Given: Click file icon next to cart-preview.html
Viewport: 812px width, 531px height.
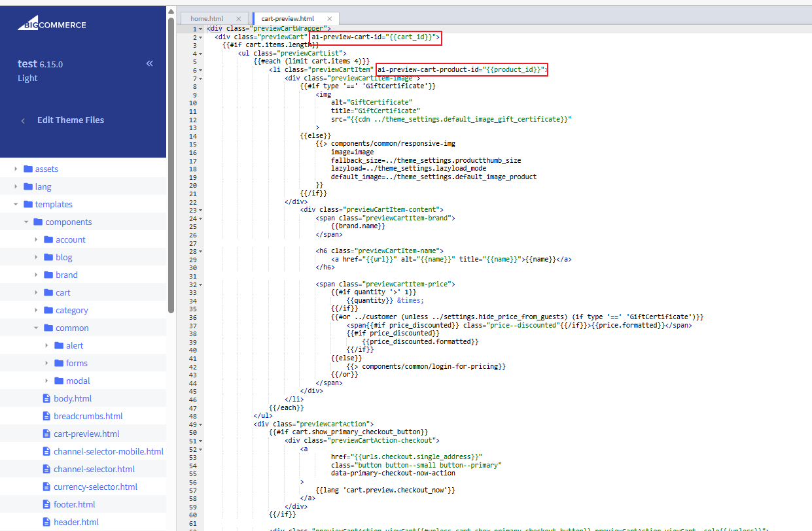Looking at the screenshot, I should coord(46,434).
